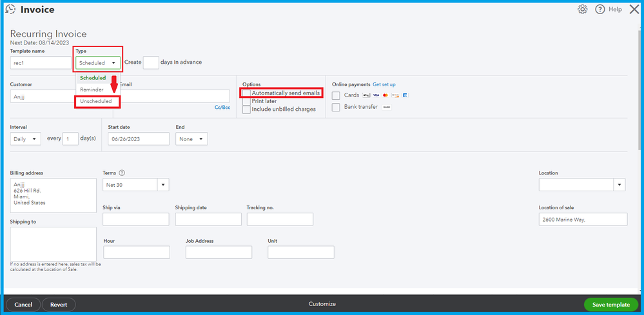Click the Recurring Invoice heading
Screen dimensions: 644x315
[48, 34]
